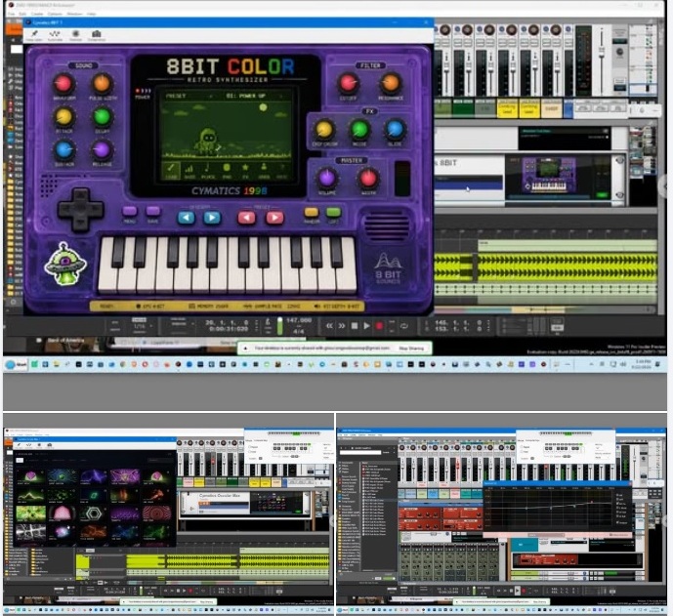Open the Edit menu
The height and width of the screenshot is (616, 673).
click(22, 14)
